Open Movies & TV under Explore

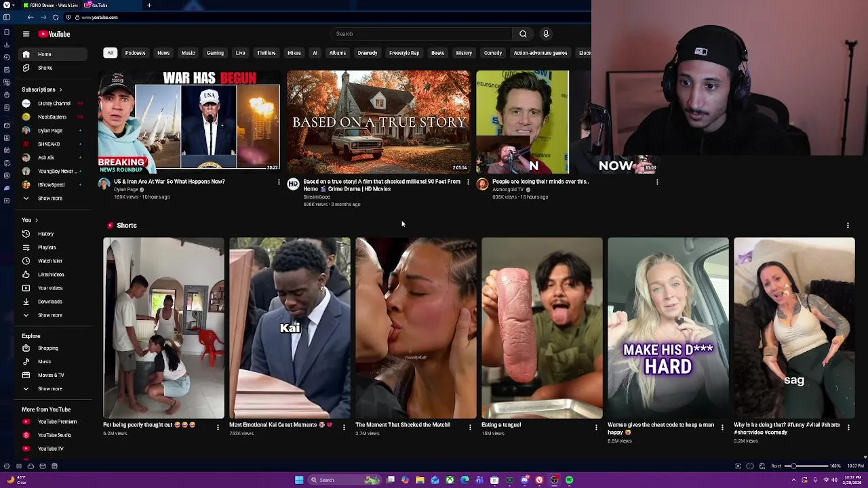(x=54, y=375)
